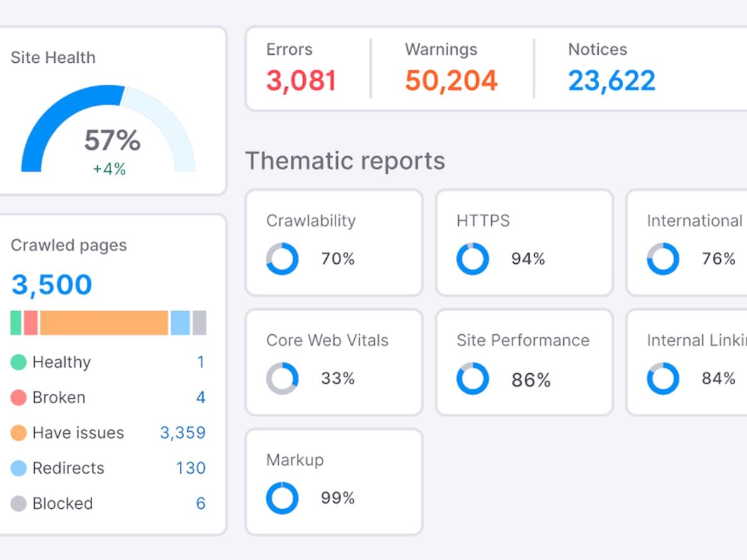Open the Warnings count 50,204

point(451,81)
